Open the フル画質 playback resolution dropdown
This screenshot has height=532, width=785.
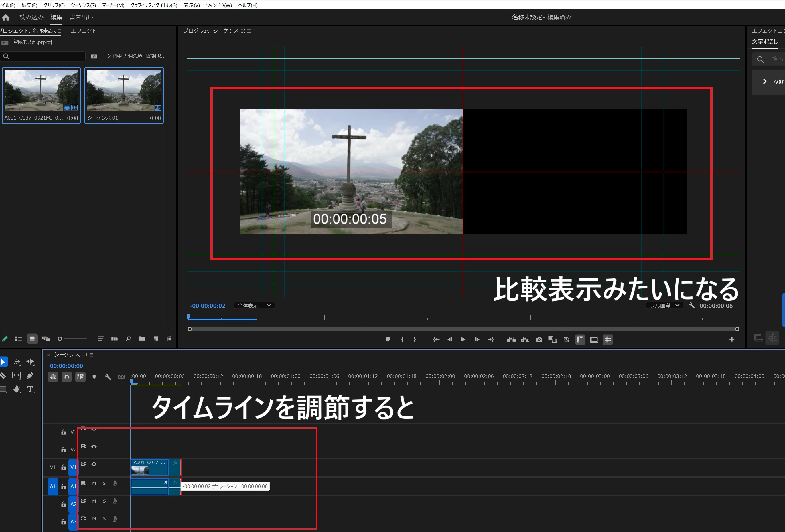click(664, 306)
